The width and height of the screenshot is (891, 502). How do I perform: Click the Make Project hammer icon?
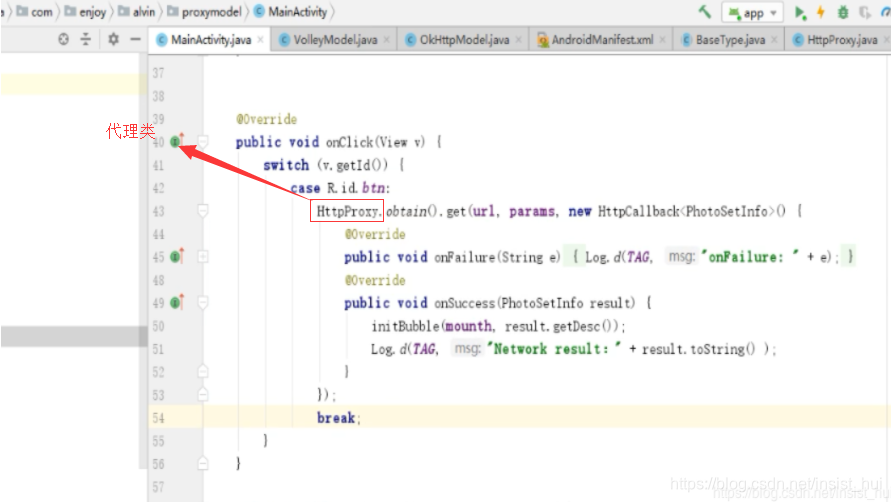(705, 11)
